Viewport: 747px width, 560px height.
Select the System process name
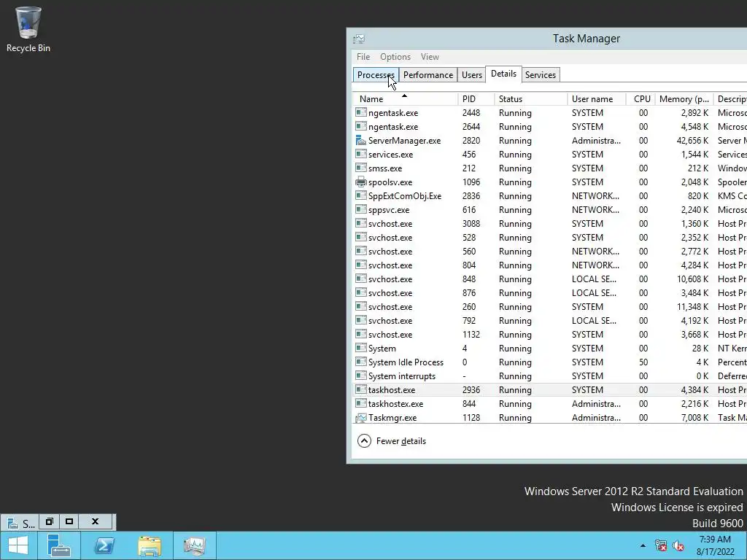(x=382, y=348)
